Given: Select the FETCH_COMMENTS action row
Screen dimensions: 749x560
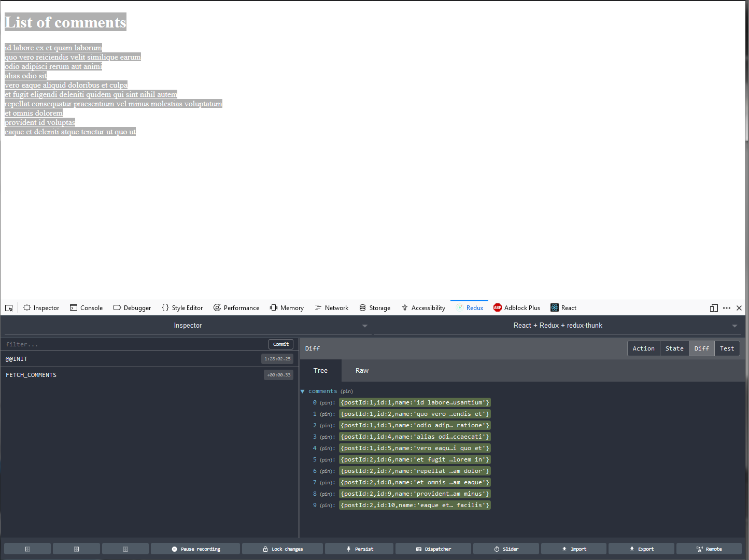Looking at the screenshot, I should click(149, 375).
